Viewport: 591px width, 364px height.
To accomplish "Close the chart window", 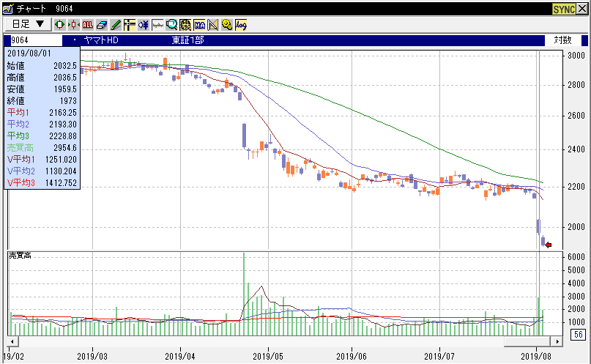I will [x=583, y=7].
